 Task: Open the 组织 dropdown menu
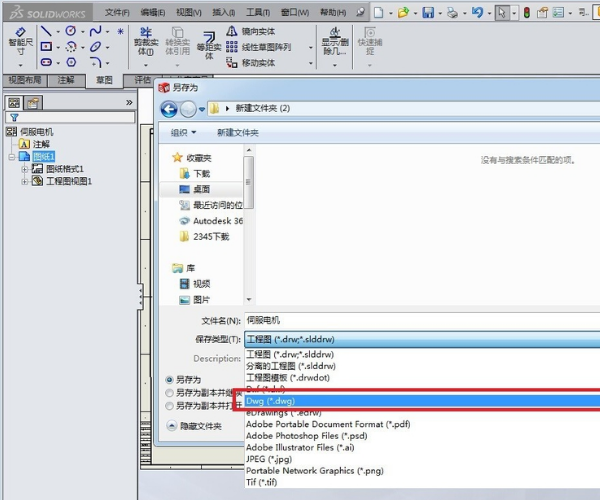click(183, 132)
